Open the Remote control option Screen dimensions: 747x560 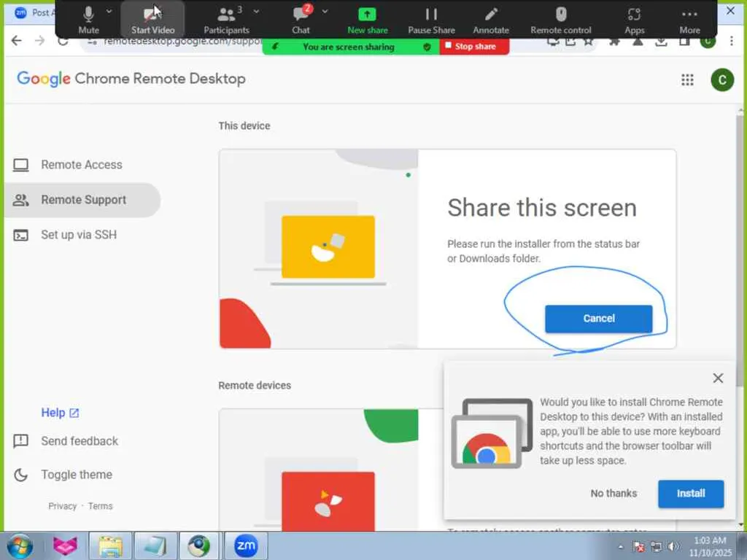(561, 20)
